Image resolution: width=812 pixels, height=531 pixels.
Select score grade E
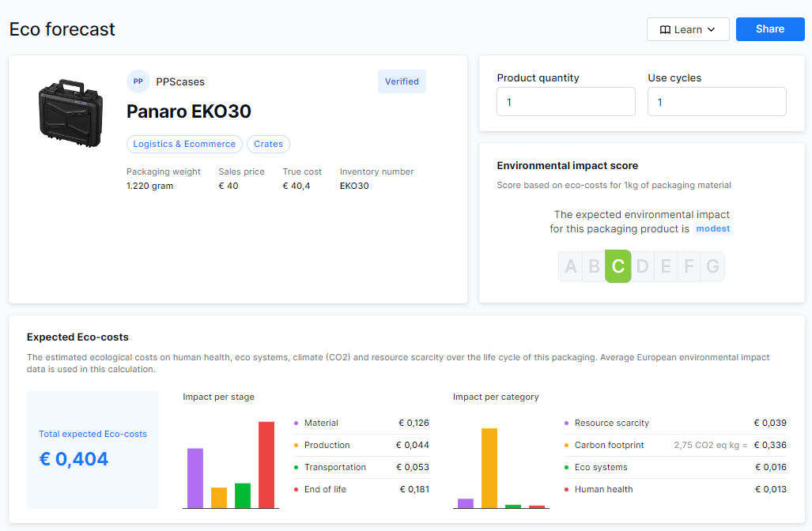tap(666, 266)
